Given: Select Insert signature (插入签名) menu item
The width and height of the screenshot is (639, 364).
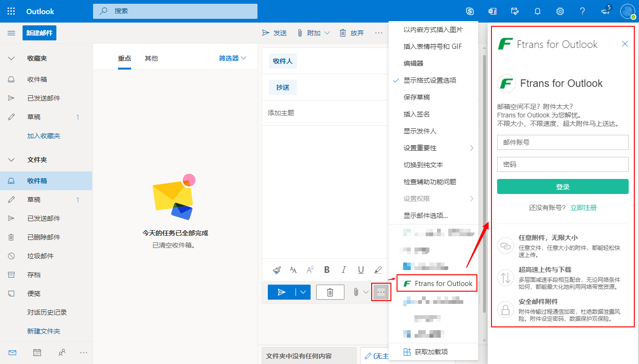Looking at the screenshot, I should (x=433, y=114).
